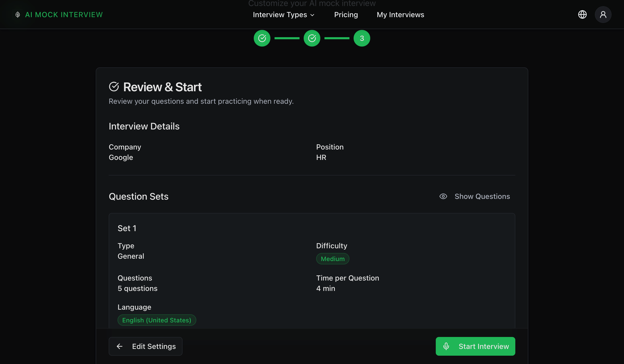
Task: Click the Medium difficulty badge
Action: point(333,259)
